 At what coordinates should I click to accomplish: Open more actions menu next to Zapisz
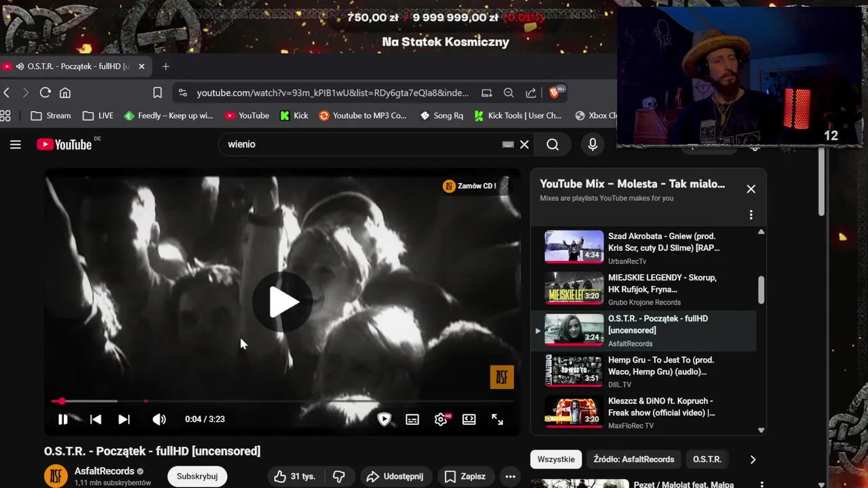(x=510, y=476)
